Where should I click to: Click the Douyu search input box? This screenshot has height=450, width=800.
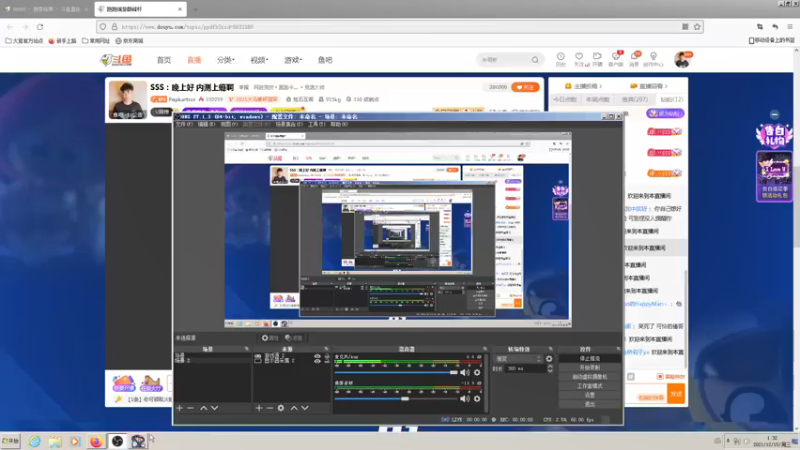pos(505,60)
